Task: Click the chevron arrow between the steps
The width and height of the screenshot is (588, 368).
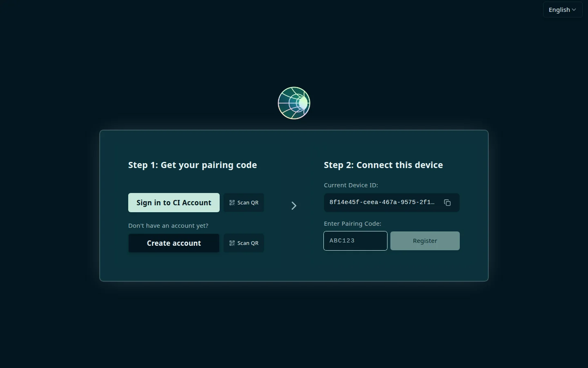Action: [294, 206]
